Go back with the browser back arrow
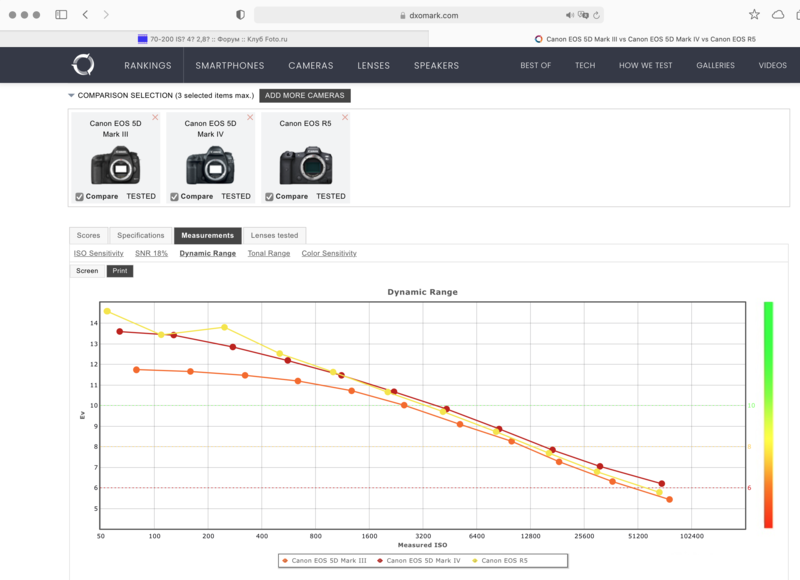 click(x=85, y=15)
